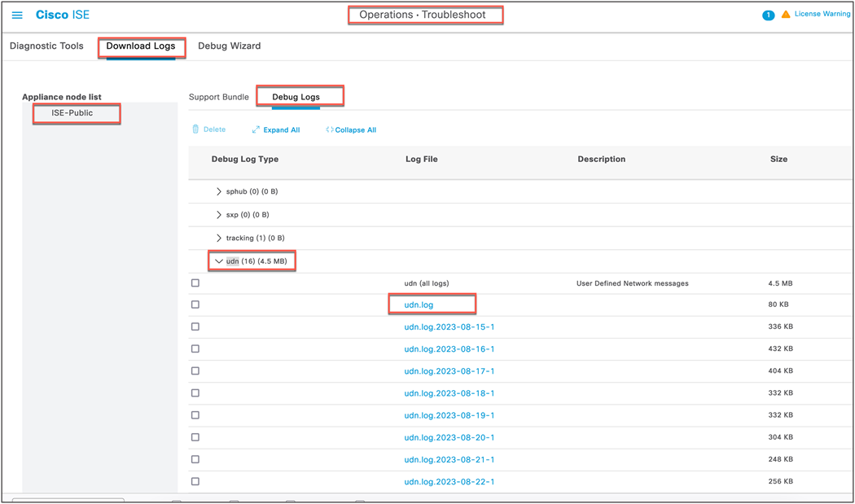The height and width of the screenshot is (504, 855).
Task: Open the hamburger navigation menu
Action: (17, 15)
